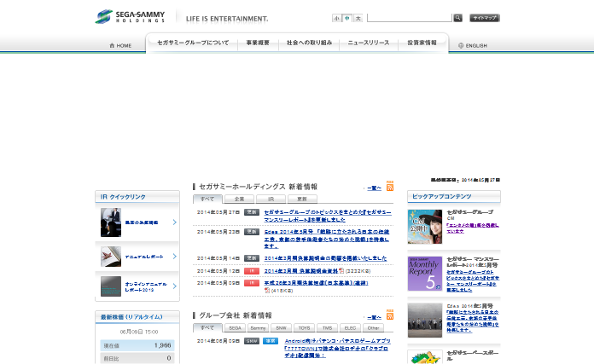Open the マンスリーレポート pickup link text
This screenshot has height=364, width=594.
pyautogui.click(x=473, y=280)
